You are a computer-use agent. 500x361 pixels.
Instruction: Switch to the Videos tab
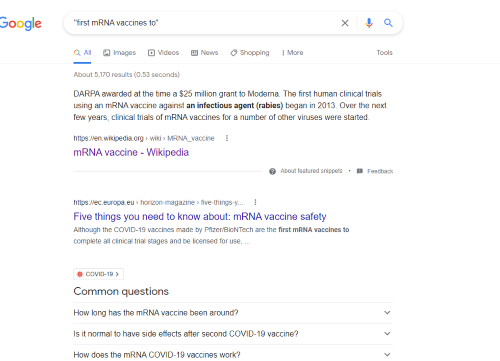click(x=163, y=53)
